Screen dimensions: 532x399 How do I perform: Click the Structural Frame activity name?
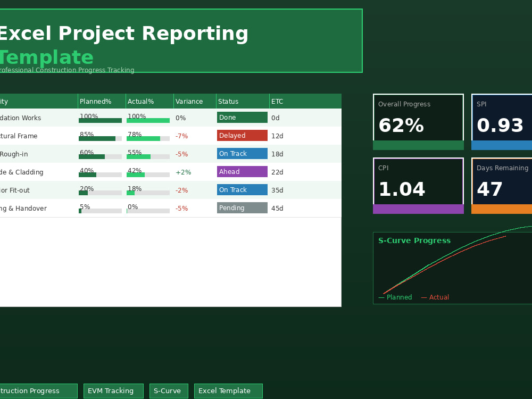tap(19, 136)
